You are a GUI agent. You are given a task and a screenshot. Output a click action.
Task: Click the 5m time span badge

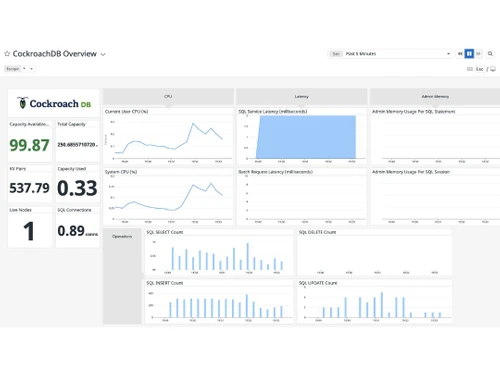pos(336,54)
